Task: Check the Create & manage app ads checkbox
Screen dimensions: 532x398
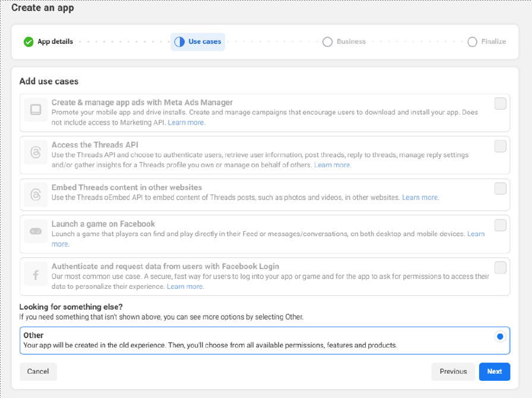Action: (x=500, y=104)
